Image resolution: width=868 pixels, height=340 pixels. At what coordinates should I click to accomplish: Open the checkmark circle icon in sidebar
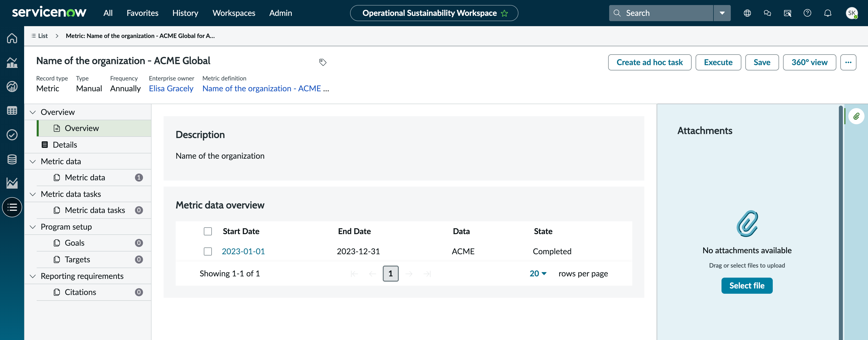12,135
